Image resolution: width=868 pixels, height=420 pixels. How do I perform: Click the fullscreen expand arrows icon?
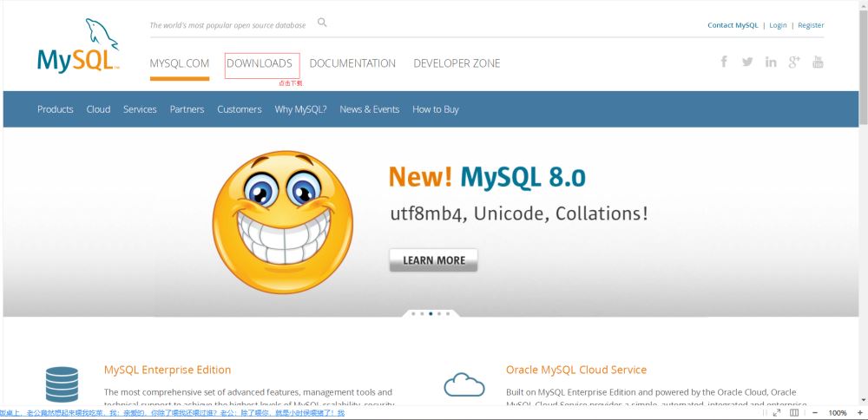click(x=777, y=413)
